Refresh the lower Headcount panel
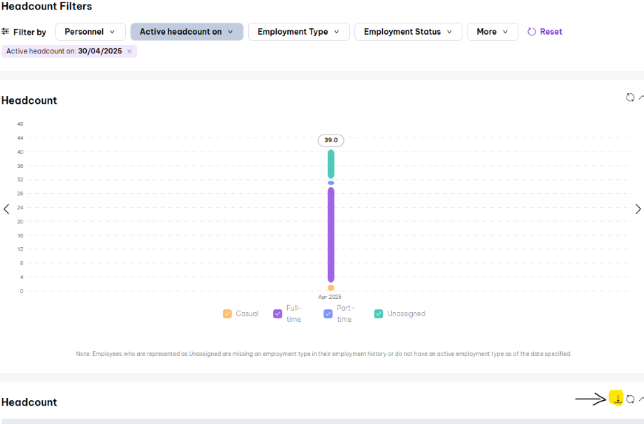644x424 pixels. coord(630,399)
